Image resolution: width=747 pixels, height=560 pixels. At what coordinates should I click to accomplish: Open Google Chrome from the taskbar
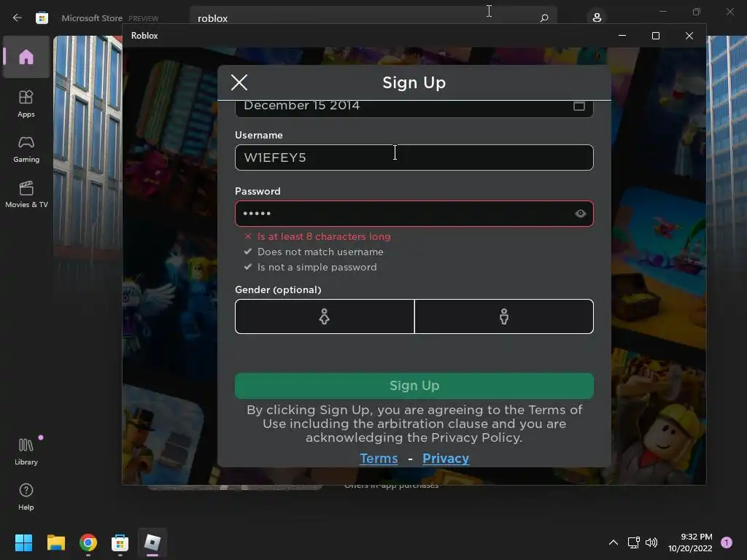(88, 542)
